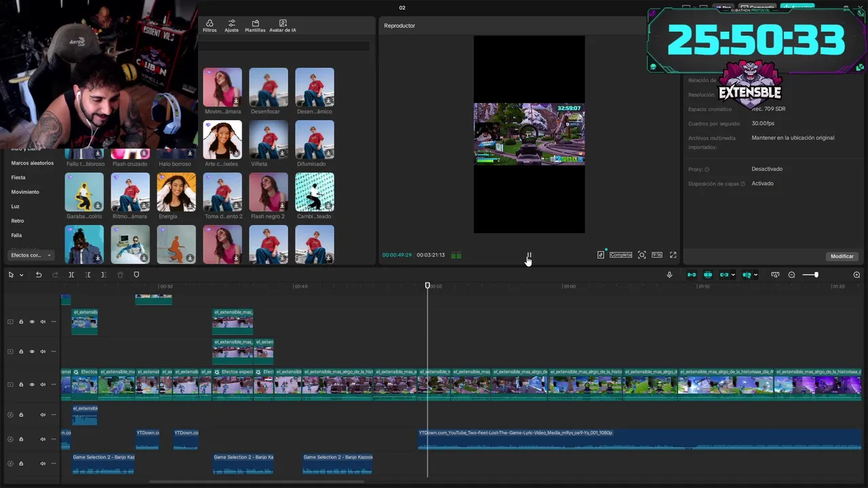Redo the last undone edit
868x488 pixels.
55,274
